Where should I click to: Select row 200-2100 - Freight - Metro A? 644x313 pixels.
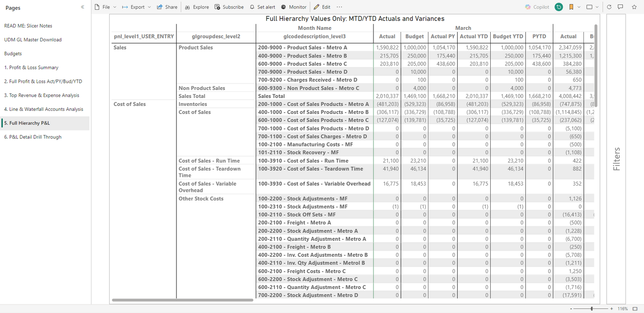click(x=314, y=223)
